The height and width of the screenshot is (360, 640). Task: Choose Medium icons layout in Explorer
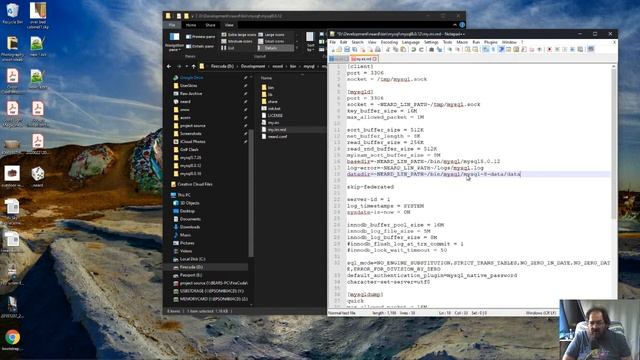pos(237,41)
